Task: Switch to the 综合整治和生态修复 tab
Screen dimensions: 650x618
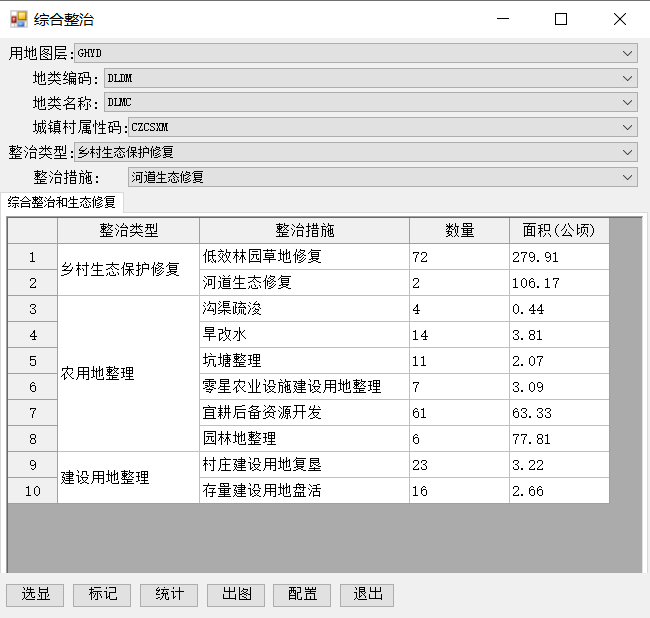Action: coord(62,202)
